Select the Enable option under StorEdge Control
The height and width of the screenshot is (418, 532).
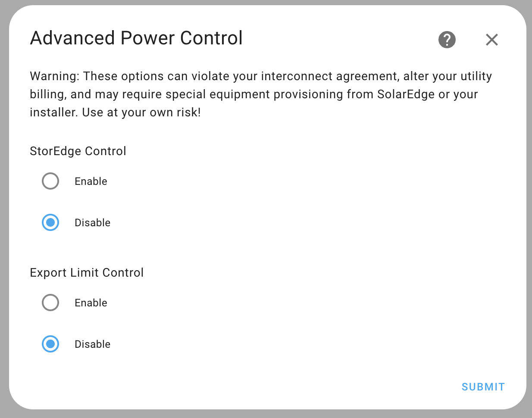click(x=50, y=181)
